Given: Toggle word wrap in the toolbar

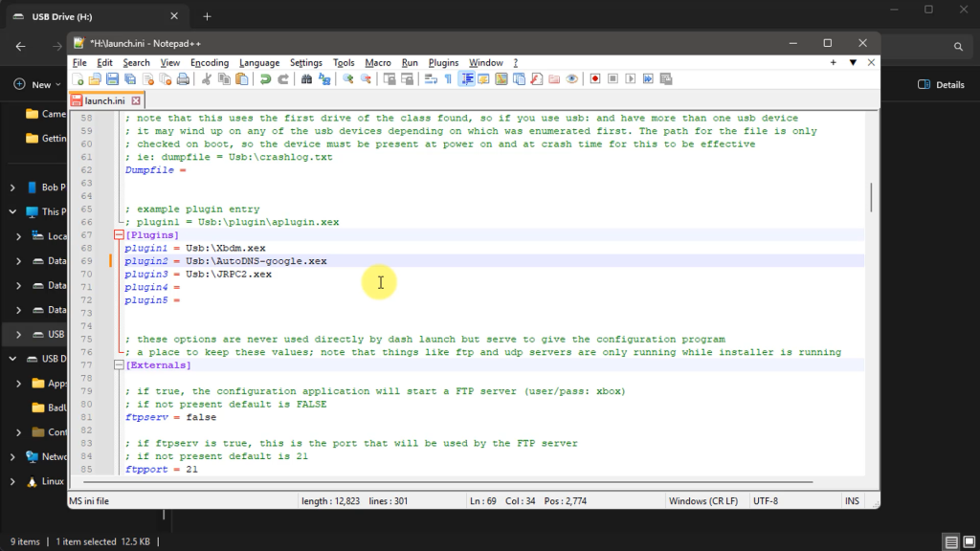Looking at the screenshot, I should pos(431,79).
